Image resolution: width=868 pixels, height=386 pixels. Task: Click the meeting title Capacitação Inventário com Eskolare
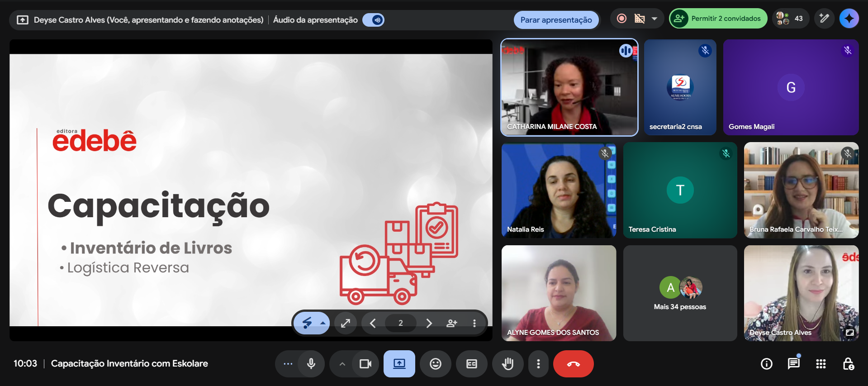tap(129, 363)
